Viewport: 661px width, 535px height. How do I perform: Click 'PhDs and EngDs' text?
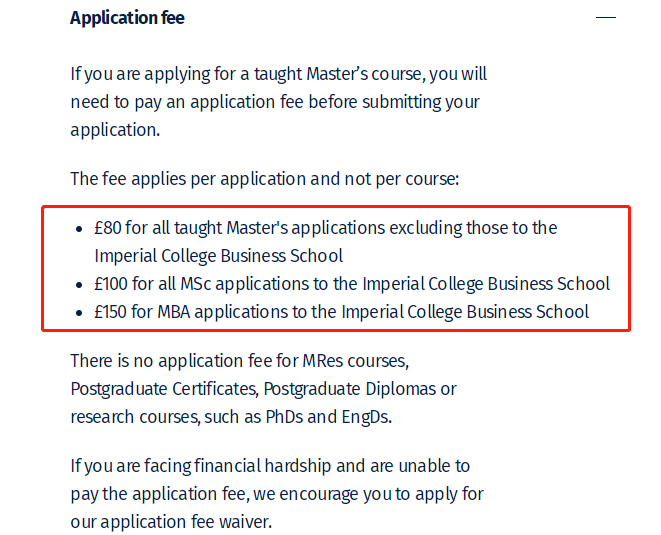click(328, 417)
